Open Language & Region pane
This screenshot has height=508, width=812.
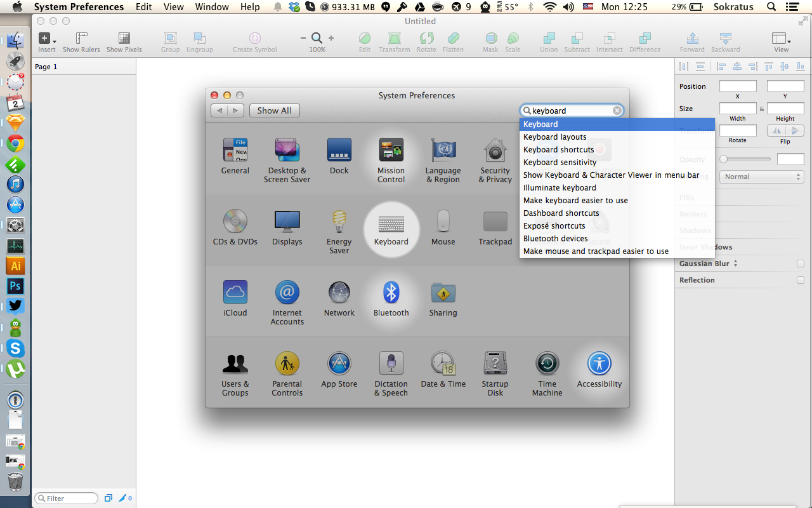tap(443, 161)
